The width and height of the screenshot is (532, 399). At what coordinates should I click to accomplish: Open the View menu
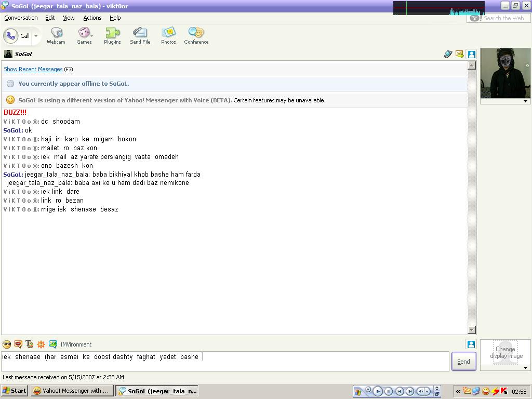tap(69, 18)
